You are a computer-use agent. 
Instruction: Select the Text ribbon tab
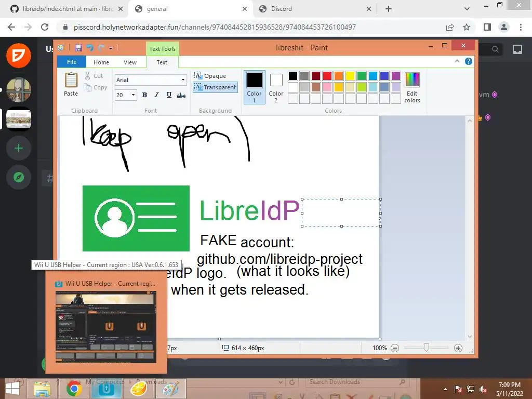tap(162, 62)
